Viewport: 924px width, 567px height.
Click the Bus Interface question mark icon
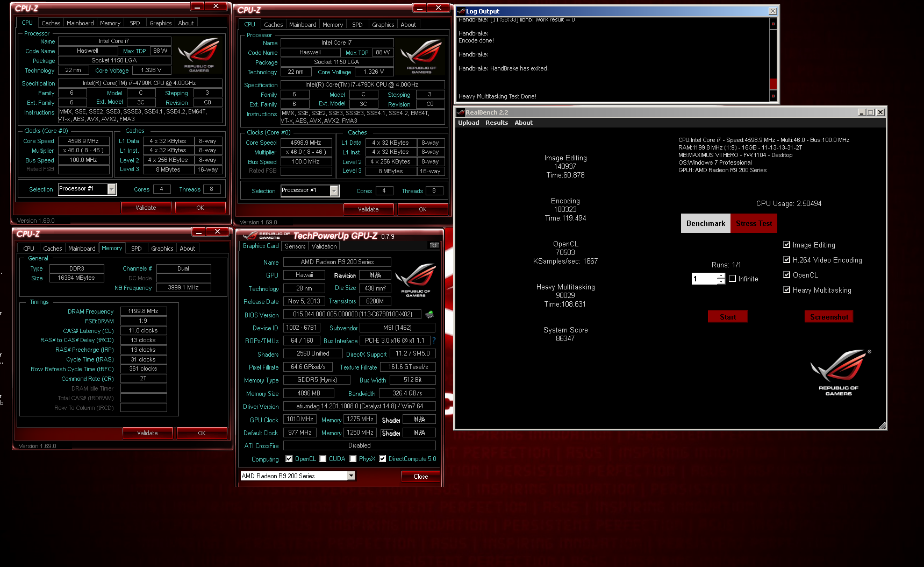[x=434, y=341]
